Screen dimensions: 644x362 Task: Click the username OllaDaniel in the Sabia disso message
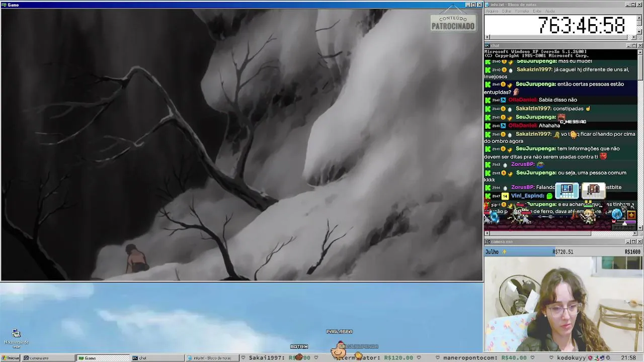(522, 100)
